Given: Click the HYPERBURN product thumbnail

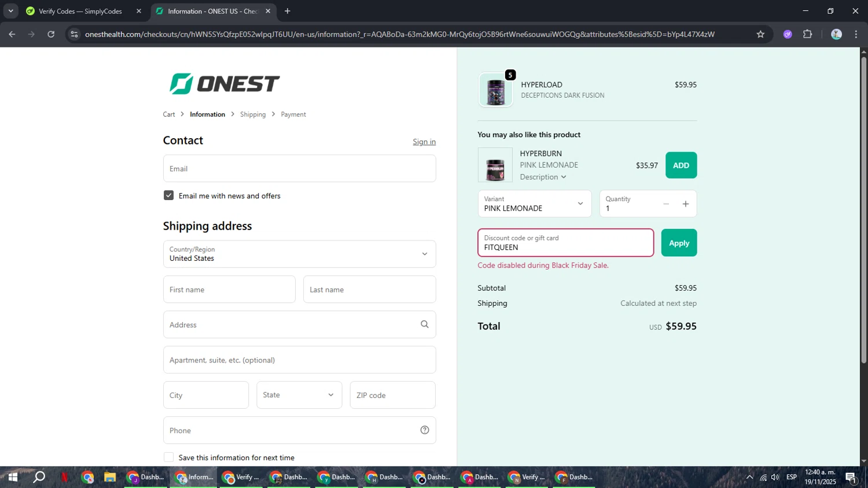Looking at the screenshot, I should [495, 165].
